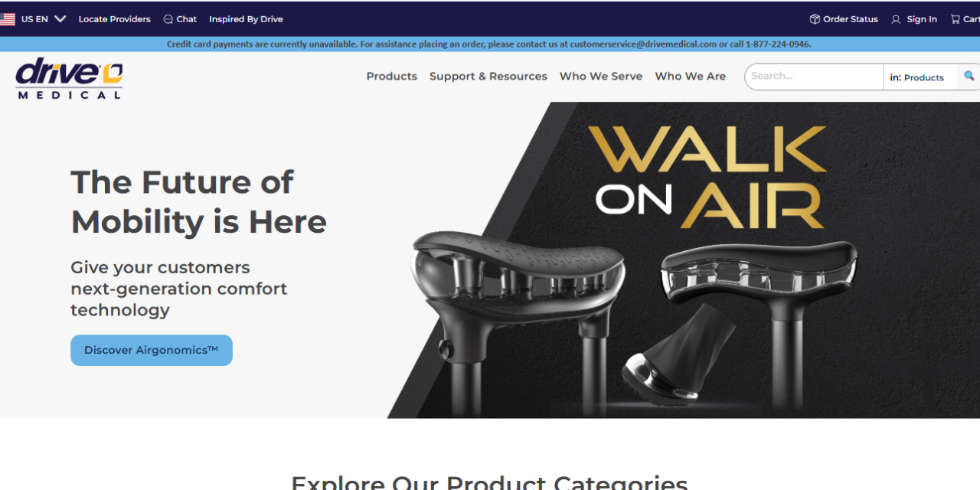Click the Order Status box icon
The width and height of the screenshot is (980, 490).
815,19
